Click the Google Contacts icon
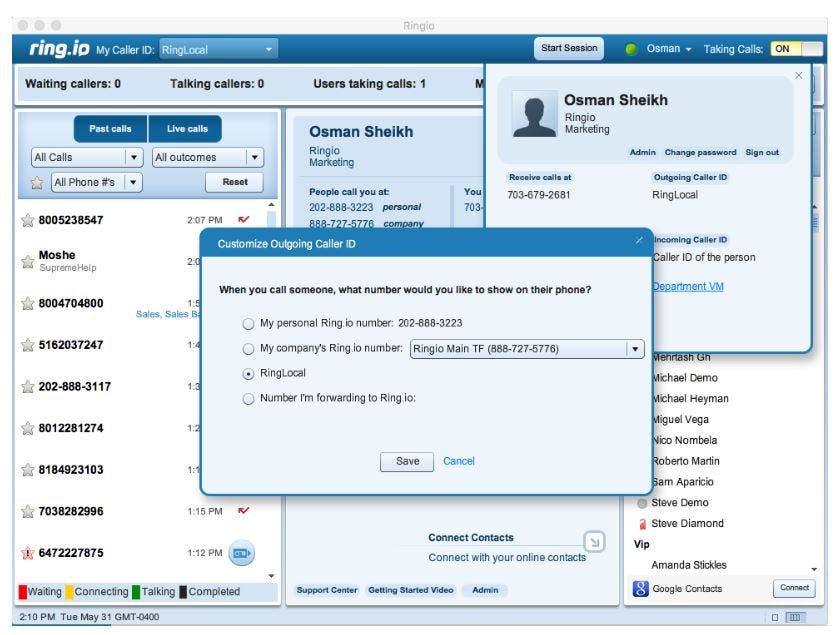836x635 pixels. [x=640, y=589]
